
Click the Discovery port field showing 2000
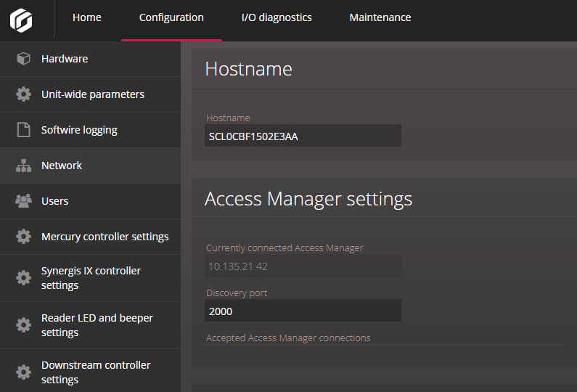point(303,310)
